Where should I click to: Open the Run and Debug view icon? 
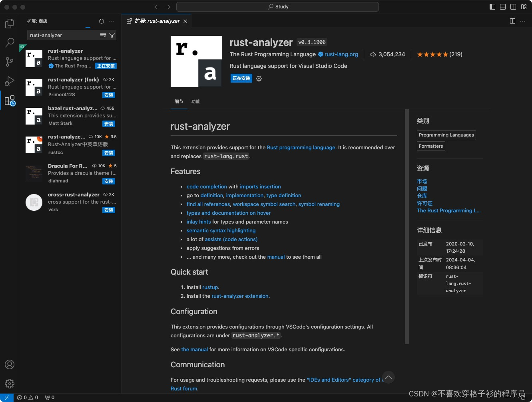[x=9, y=81]
